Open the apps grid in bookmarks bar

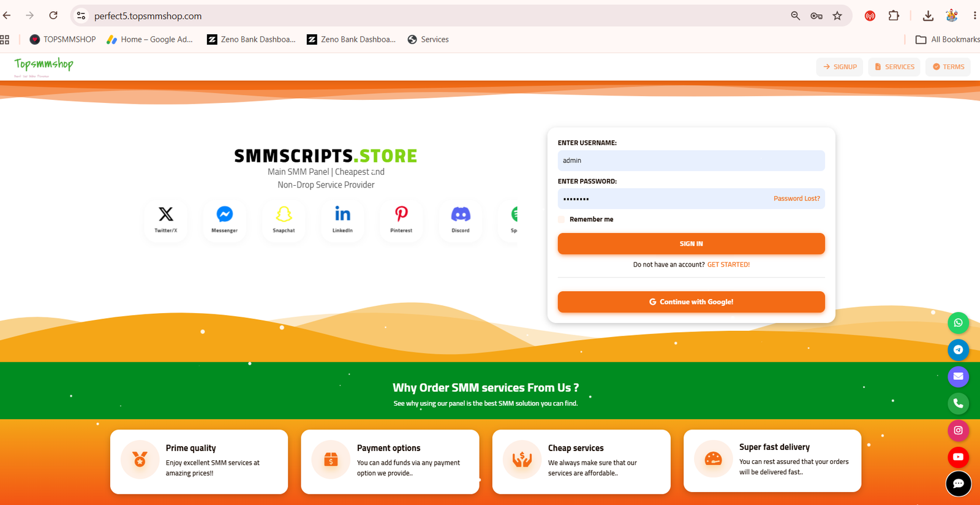(5, 39)
